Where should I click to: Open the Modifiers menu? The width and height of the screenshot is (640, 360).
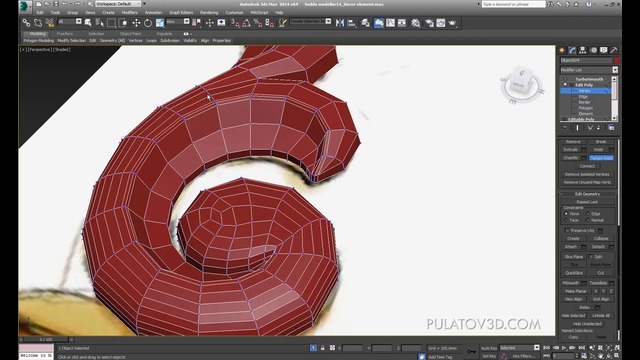coord(129,13)
